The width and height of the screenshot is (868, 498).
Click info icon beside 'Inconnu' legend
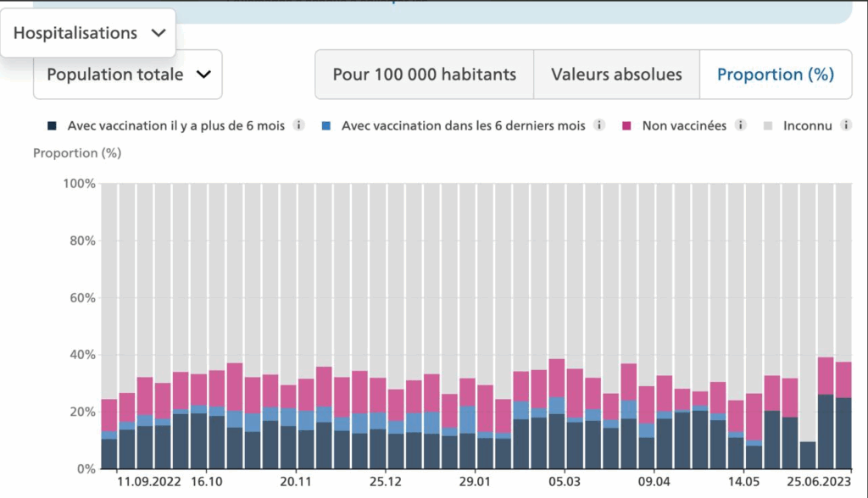pos(845,125)
